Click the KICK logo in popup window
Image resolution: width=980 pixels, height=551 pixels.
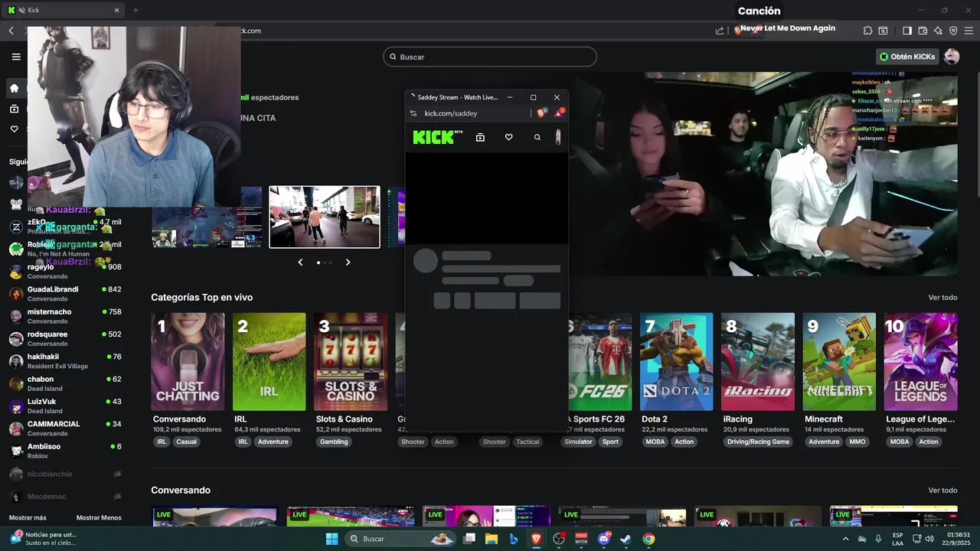438,137
